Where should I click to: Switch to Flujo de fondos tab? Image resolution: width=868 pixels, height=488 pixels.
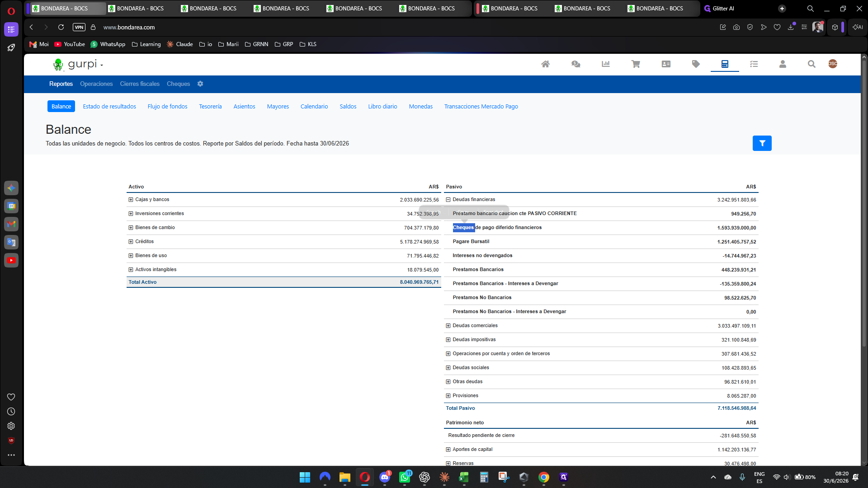pos(167,106)
